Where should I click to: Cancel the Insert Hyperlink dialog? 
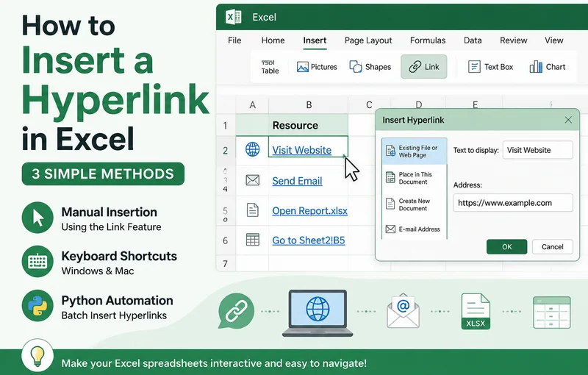click(x=553, y=247)
